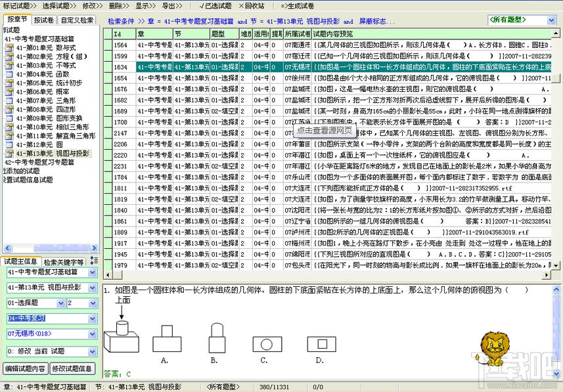The height and width of the screenshot is (392, 563).
Task: Click icon beside 41-第08单元 四边形
Action: pos(9,110)
